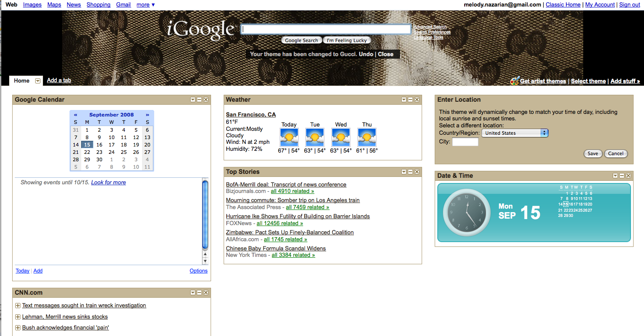
Task: Click the Tue weather forecast icon
Action: coord(315,137)
